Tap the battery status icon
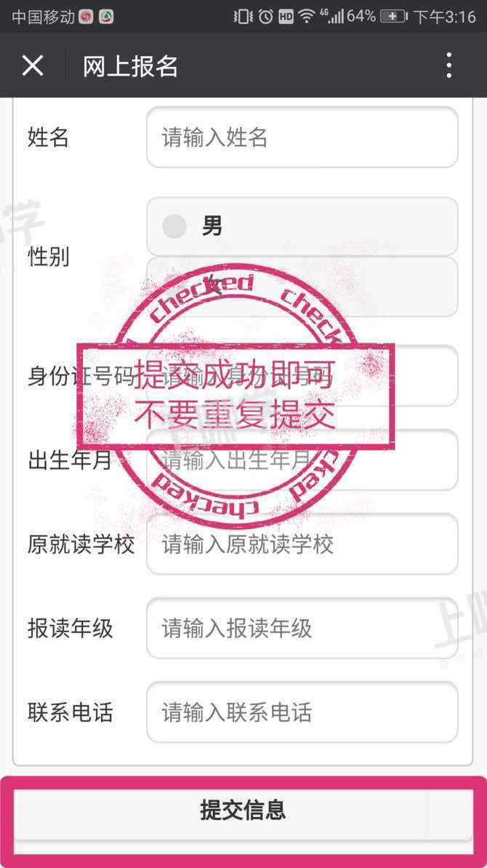Image resolution: width=487 pixels, height=868 pixels. point(393,17)
